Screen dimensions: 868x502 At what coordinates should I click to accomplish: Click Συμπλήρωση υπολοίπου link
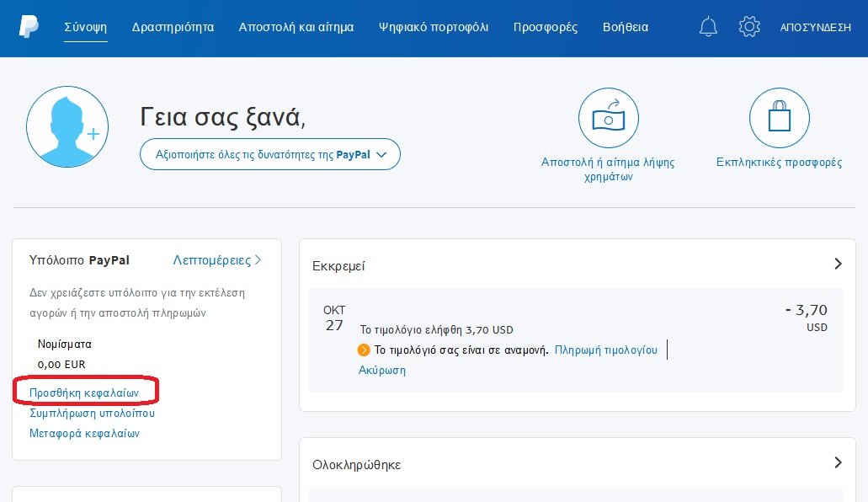[x=92, y=414]
